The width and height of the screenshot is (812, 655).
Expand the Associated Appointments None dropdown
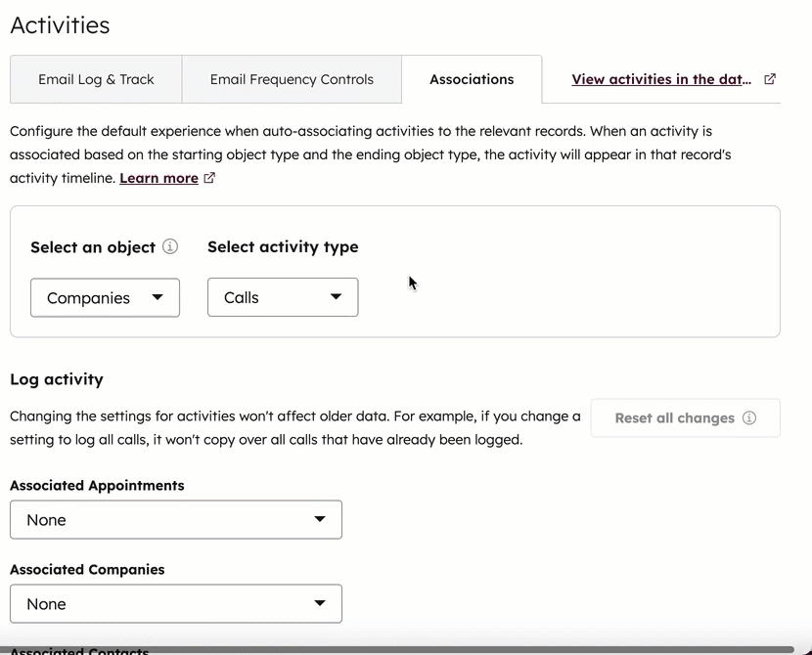(176, 520)
